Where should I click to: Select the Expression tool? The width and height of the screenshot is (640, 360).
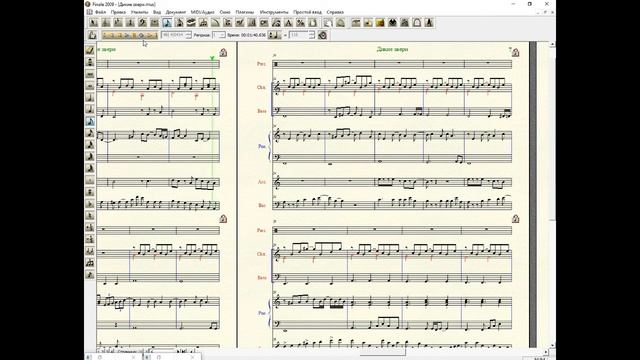pyautogui.click(x=240, y=23)
